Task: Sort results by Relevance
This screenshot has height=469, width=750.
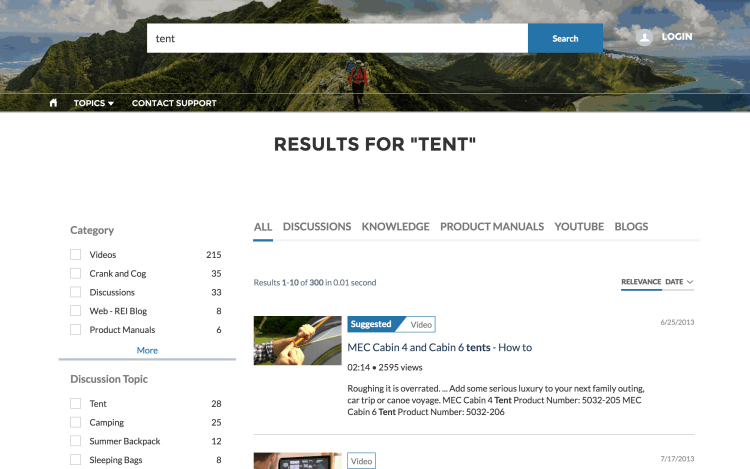Action: [x=640, y=282]
